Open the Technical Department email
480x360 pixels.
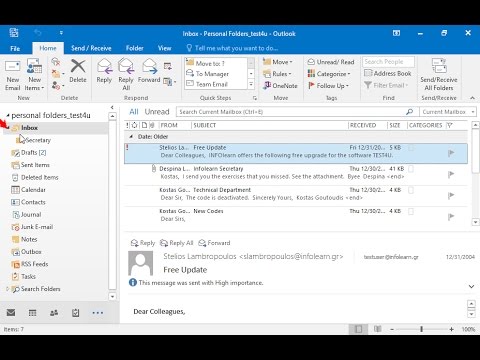click(x=296, y=195)
